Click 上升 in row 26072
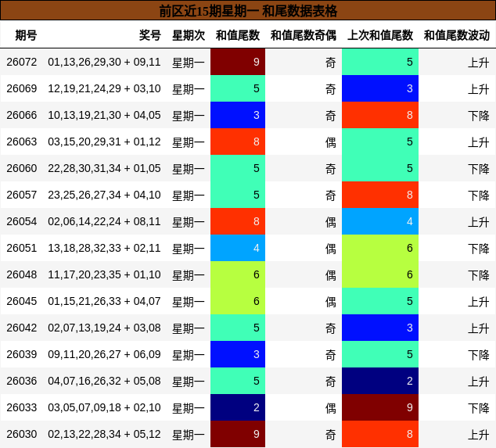Viewport: 496px width, 448px height. pos(479,63)
